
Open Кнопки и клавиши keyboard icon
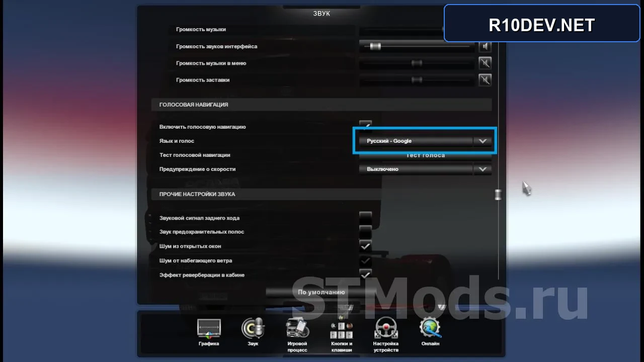click(x=341, y=329)
